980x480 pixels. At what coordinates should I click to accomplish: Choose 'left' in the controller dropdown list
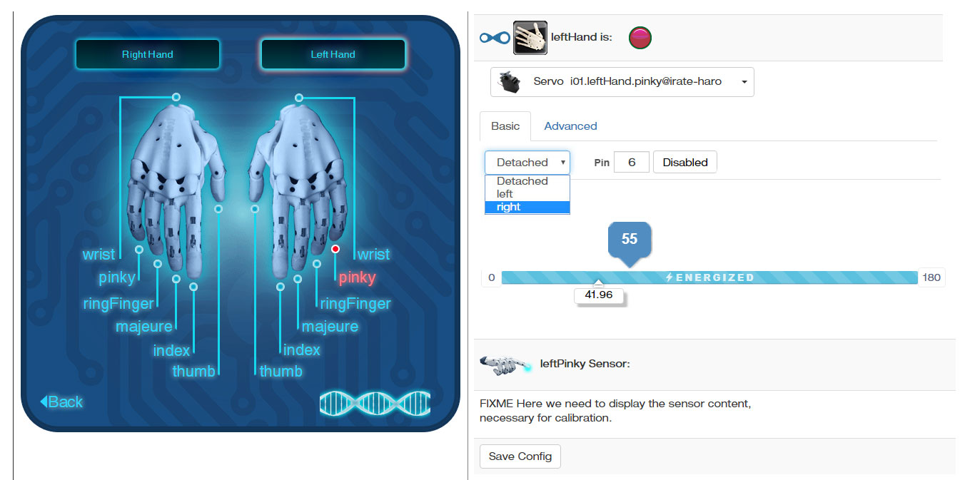pos(527,194)
